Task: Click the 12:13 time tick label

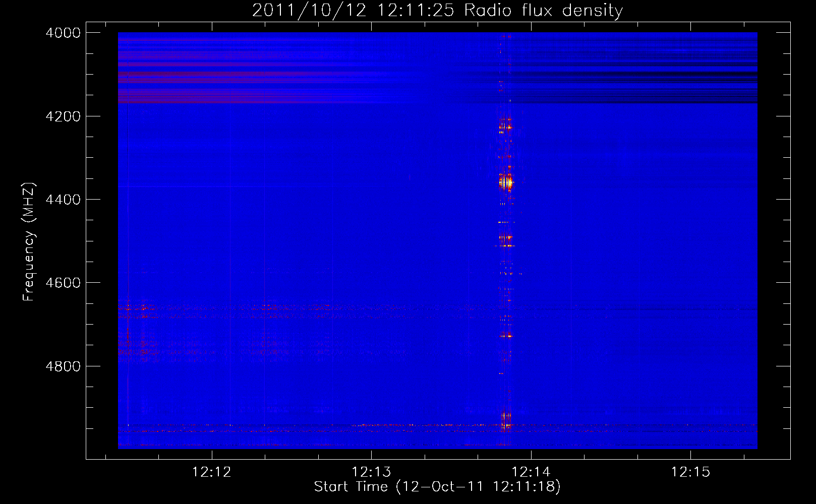Action: [x=371, y=472]
